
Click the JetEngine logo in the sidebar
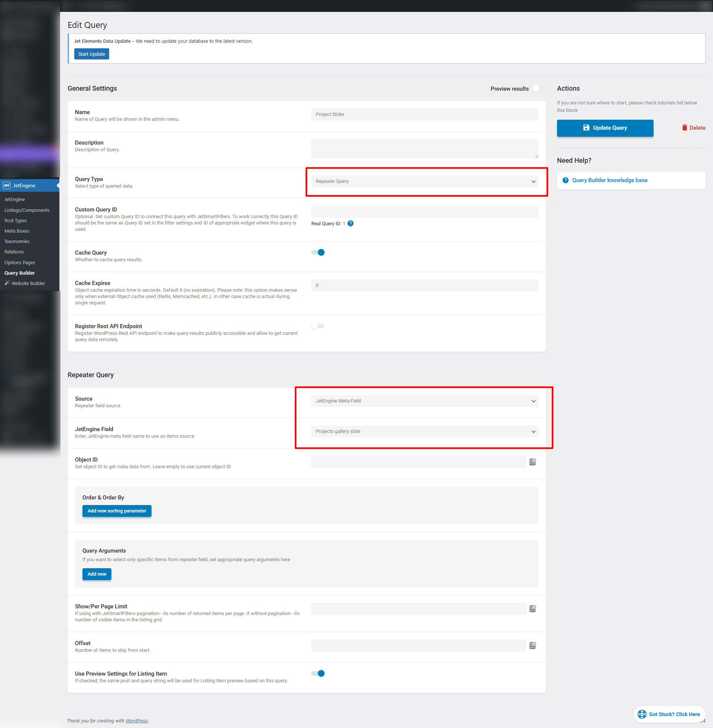[x=7, y=185]
